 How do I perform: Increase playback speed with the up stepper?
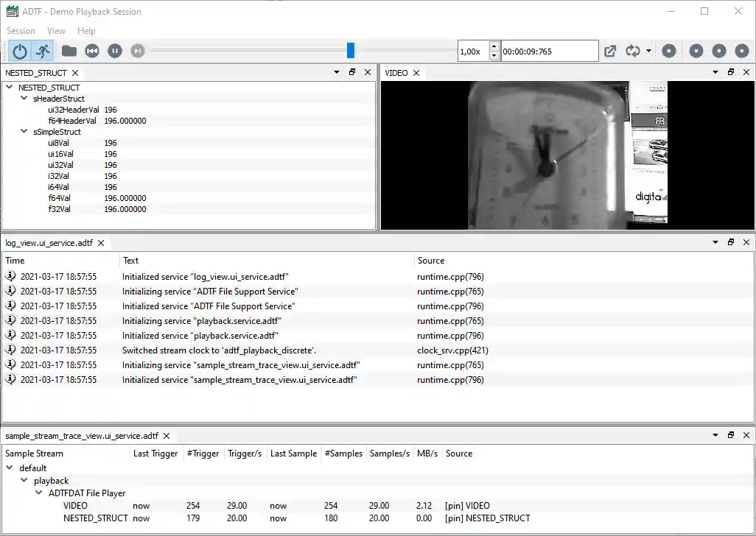coord(494,46)
